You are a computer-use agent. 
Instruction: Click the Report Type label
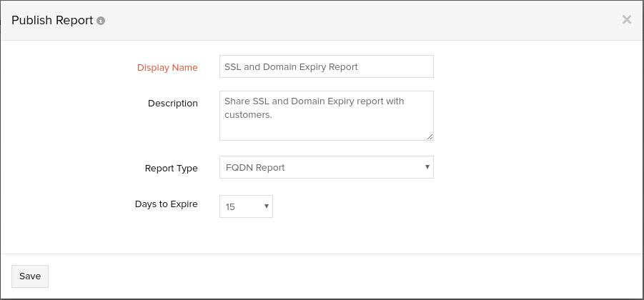[x=171, y=168]
